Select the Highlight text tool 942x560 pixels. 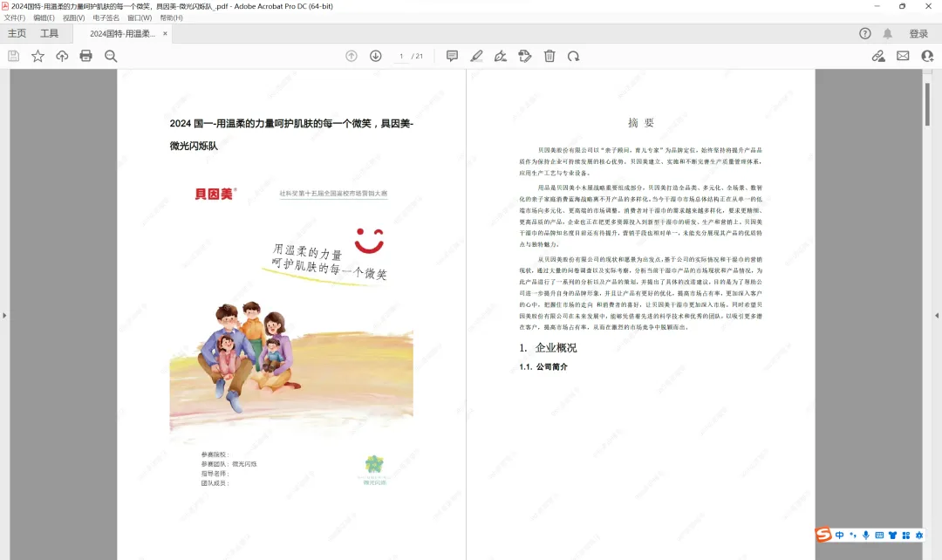click(476, 56)
